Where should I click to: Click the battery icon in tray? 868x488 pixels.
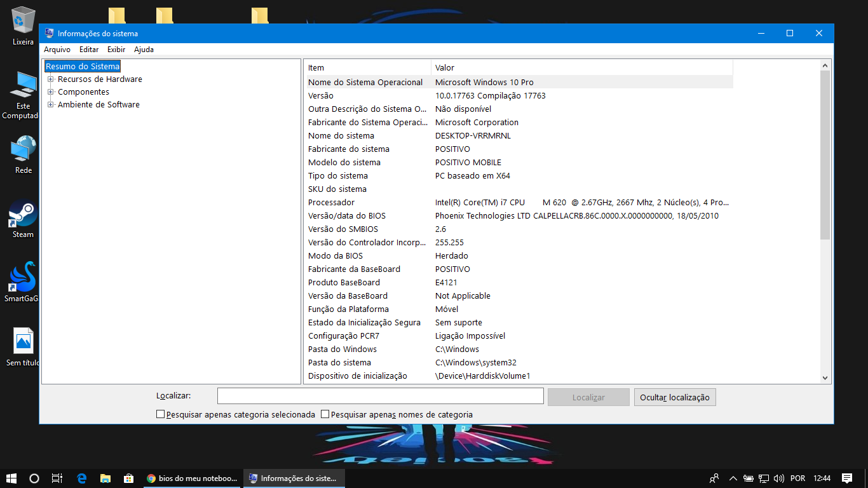[x=749, y=478]
